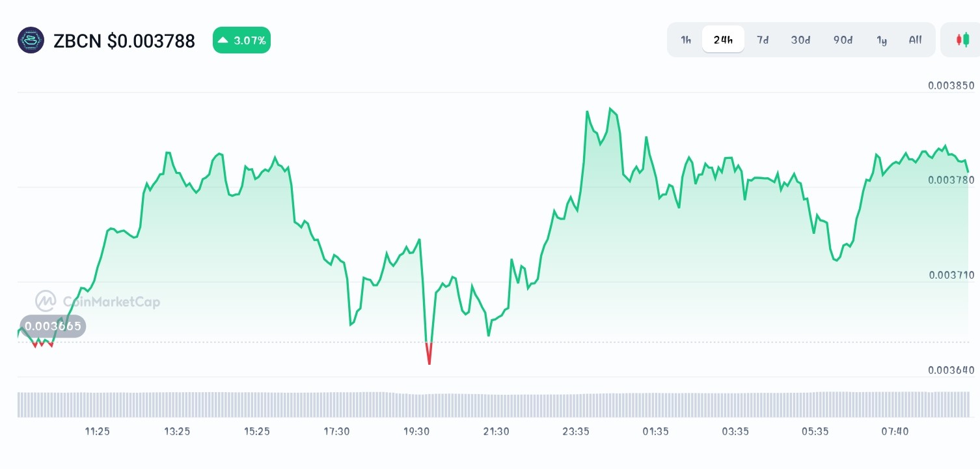Click the volume bar strip below chart
This screenshot has width=980, height=469.
[493, 404]
